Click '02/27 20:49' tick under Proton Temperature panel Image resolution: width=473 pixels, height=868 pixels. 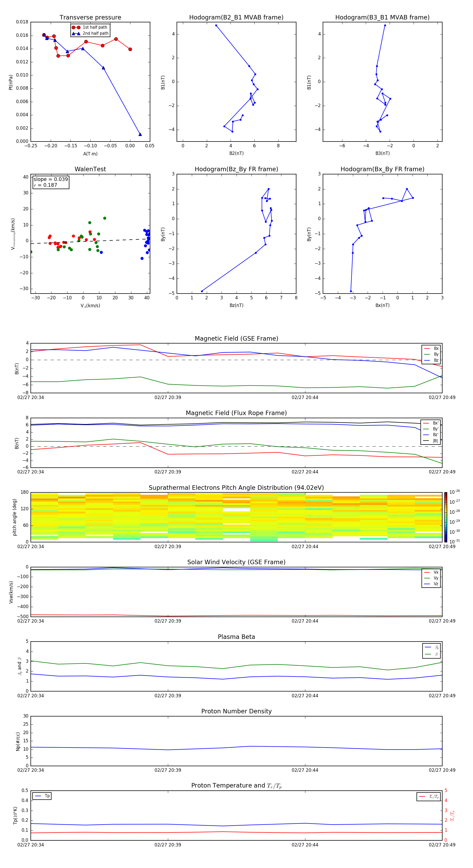coord(442,845)
